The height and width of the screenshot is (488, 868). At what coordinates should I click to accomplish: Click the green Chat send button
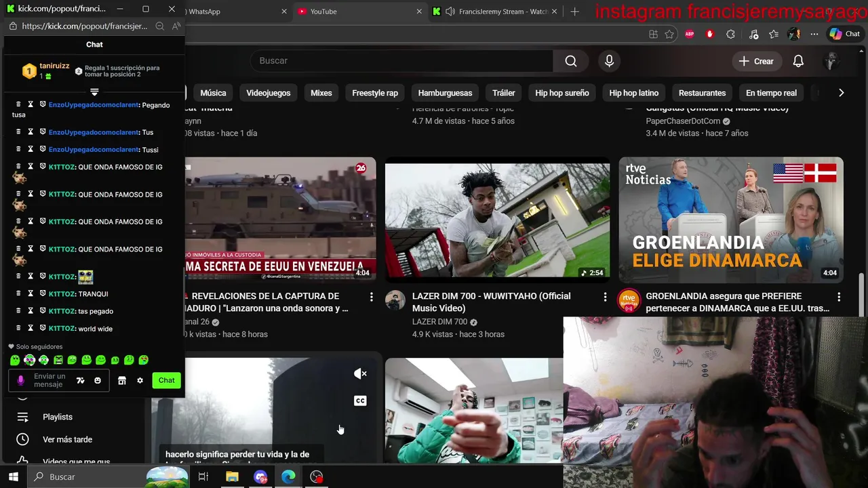click(167, 380)
